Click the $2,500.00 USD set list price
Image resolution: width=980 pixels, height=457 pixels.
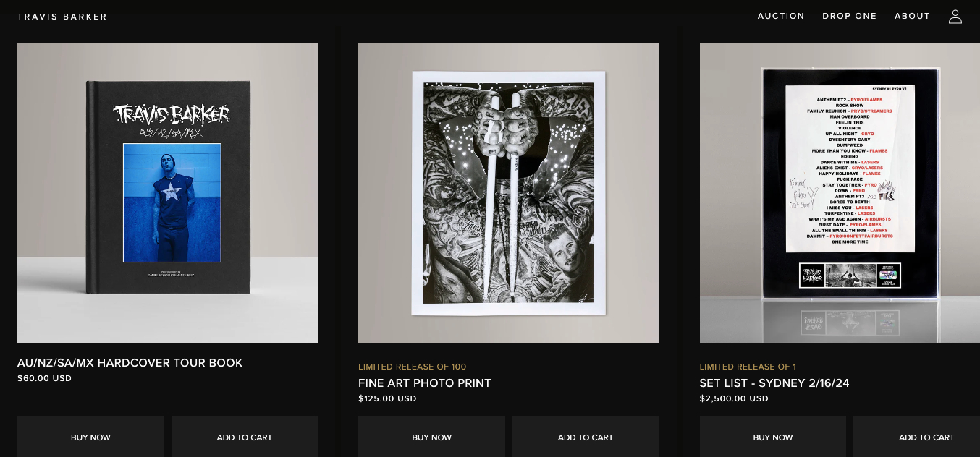coord(734,398)
